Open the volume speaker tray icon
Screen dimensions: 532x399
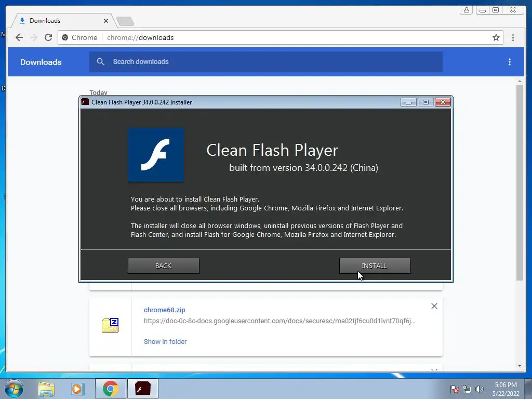point(480,389)
